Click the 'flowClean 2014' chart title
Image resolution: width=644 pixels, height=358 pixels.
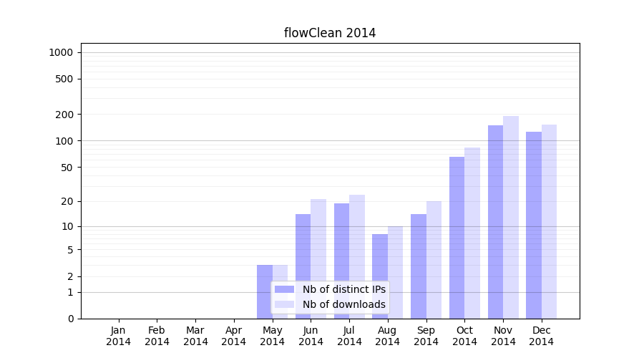[x=330, y=33]
